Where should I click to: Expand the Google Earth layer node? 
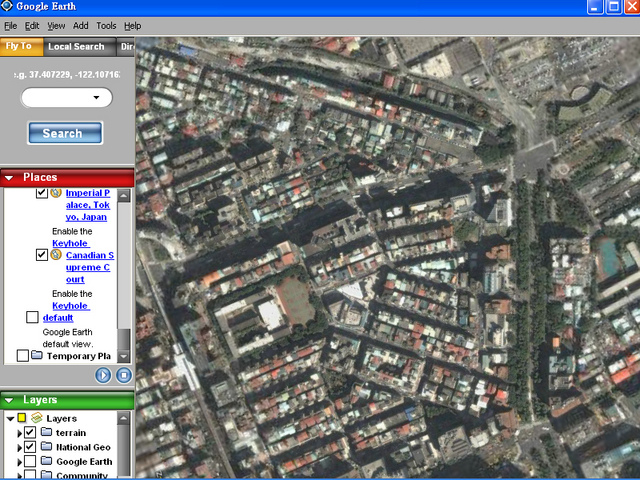point(19,462)
